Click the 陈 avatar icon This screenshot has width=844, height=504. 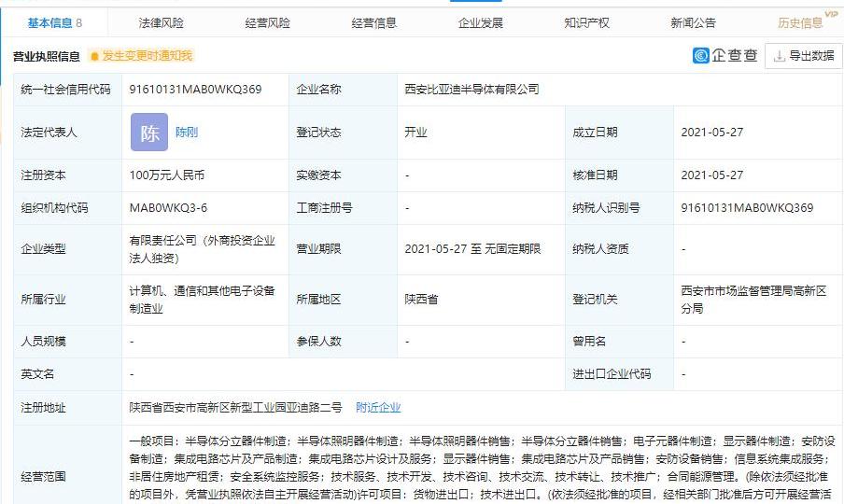149,132
